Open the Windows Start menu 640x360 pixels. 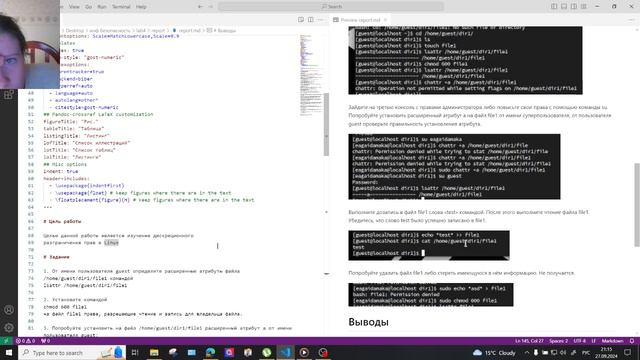coord(9,352)
